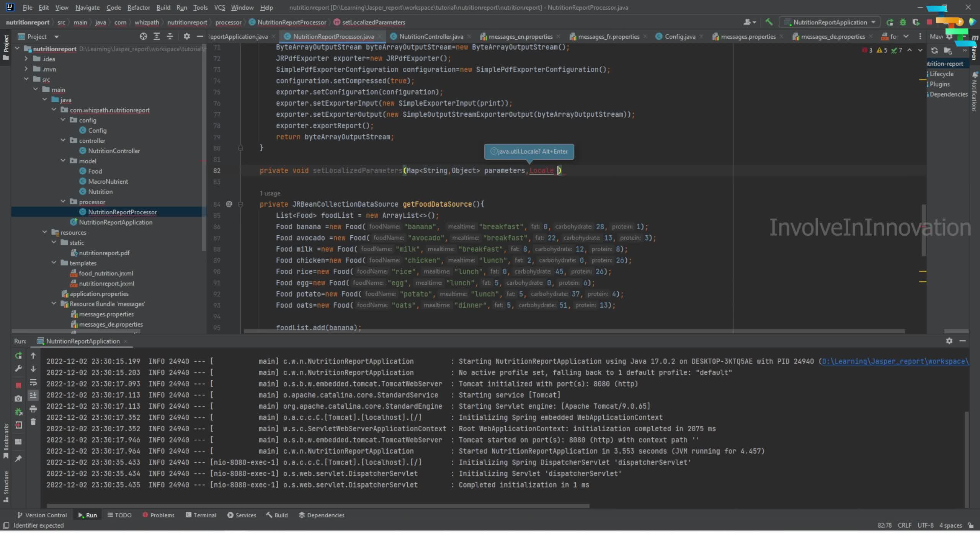Open the File menu
This screenshot has height=551, width=980.
pos(27,7)
